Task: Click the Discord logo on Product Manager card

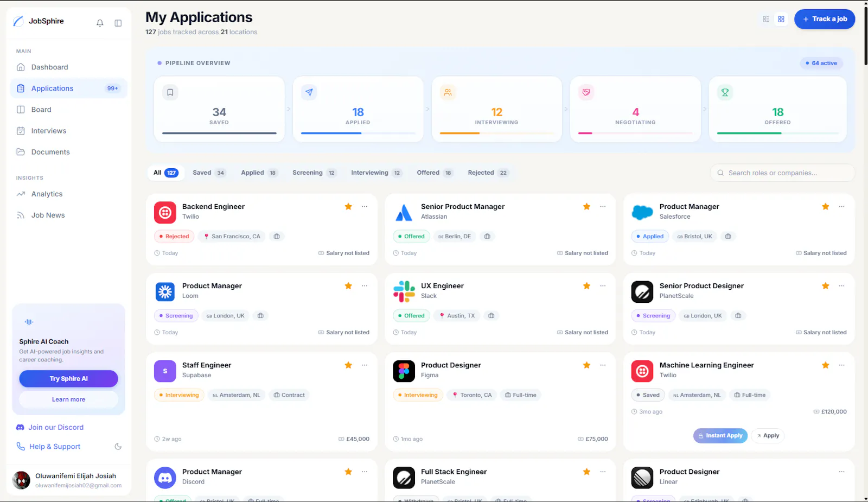Action: (165, 478)
